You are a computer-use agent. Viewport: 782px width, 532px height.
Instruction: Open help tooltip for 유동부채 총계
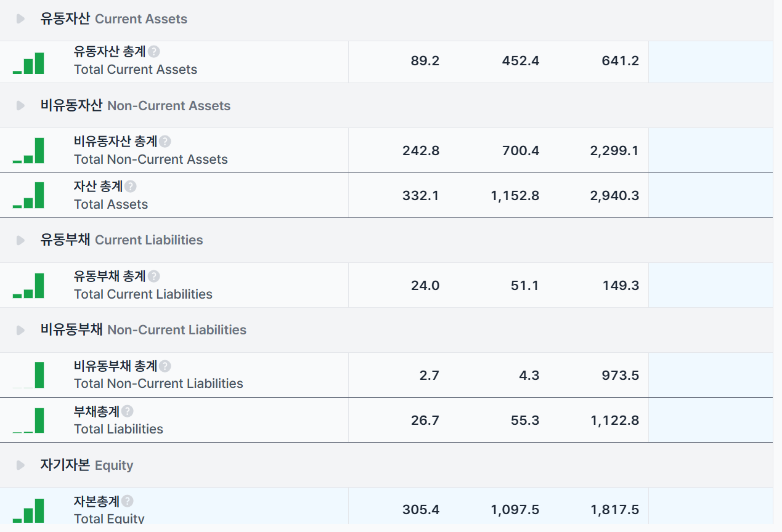(154, 276)
